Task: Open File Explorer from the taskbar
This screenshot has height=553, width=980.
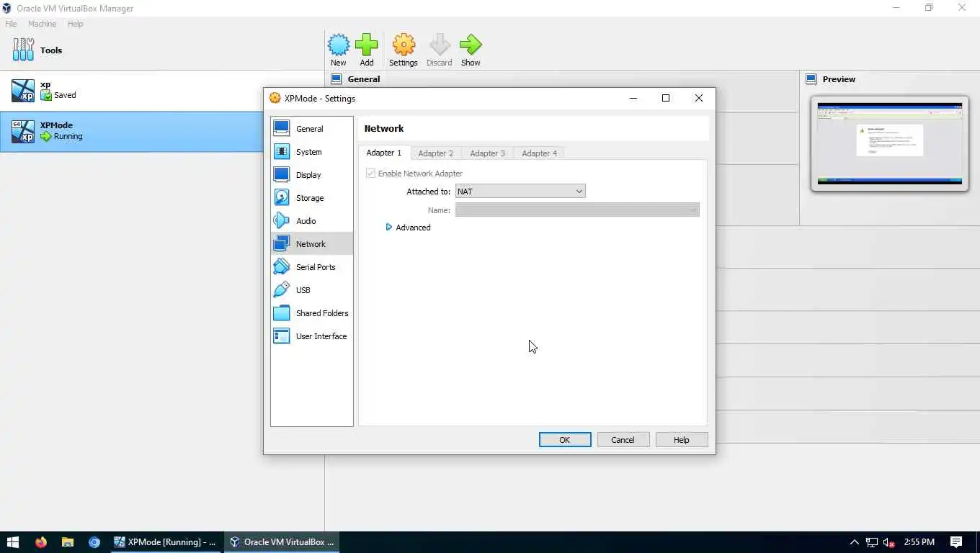Action: (x=67, y=542)
